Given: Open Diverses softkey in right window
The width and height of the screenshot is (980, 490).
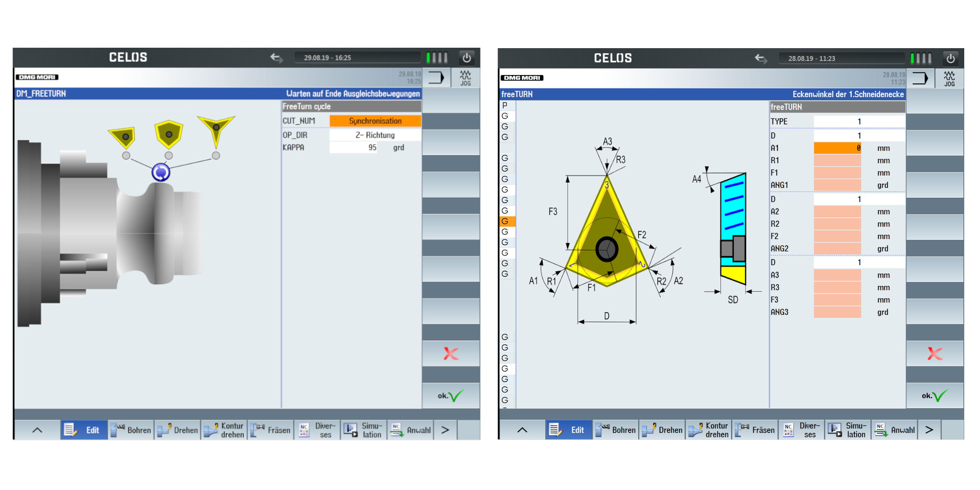Looking at the screenshot, I should tap(801, 430).
